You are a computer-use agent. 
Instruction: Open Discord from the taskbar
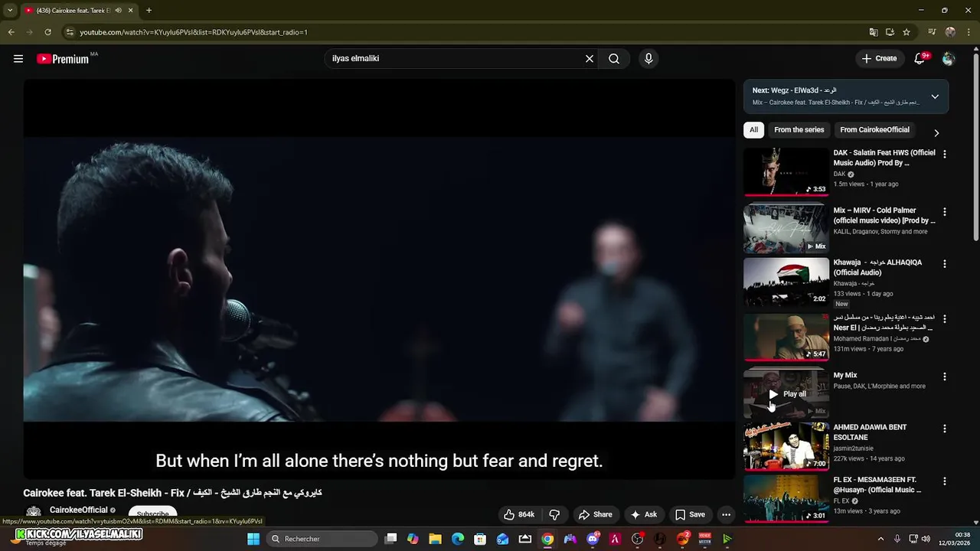tap(593, 539)
